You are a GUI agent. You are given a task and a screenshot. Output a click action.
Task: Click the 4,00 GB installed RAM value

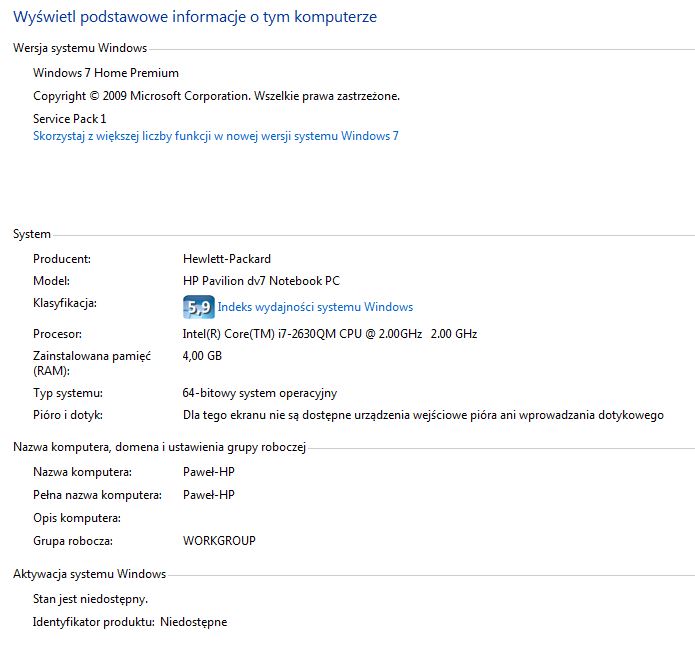pos(202,356)
